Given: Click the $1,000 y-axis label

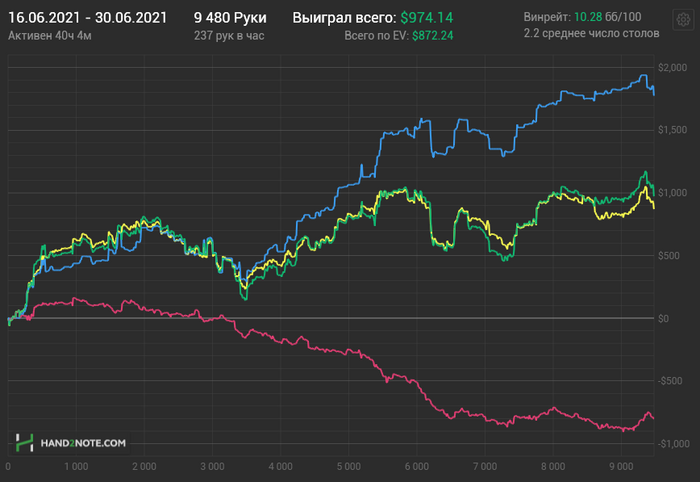Looking at the screenshot, I should [x=672, y=193].
